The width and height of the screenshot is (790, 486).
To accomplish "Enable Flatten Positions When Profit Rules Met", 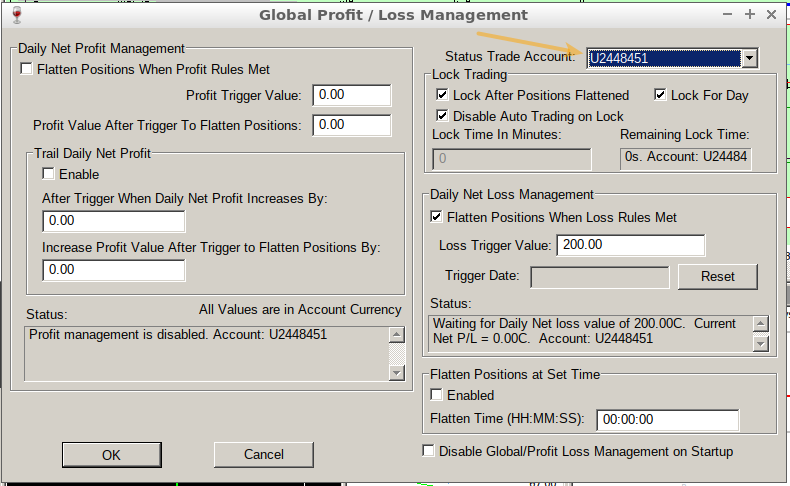I will (26, 68).
